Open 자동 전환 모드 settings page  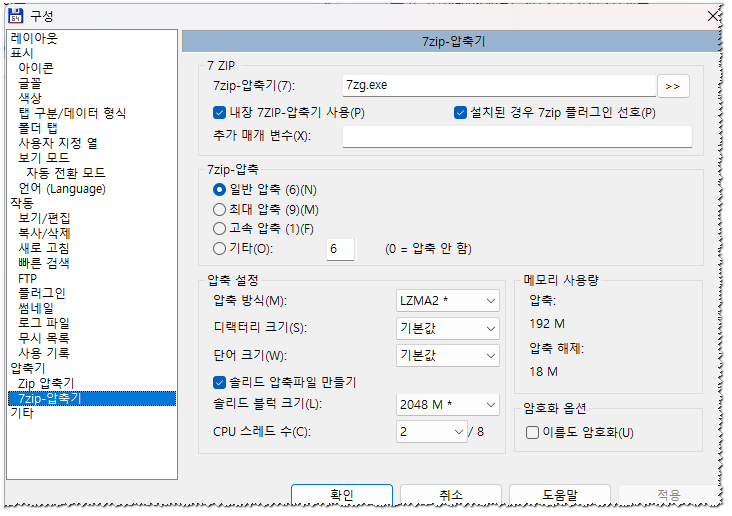coord(66,173)
